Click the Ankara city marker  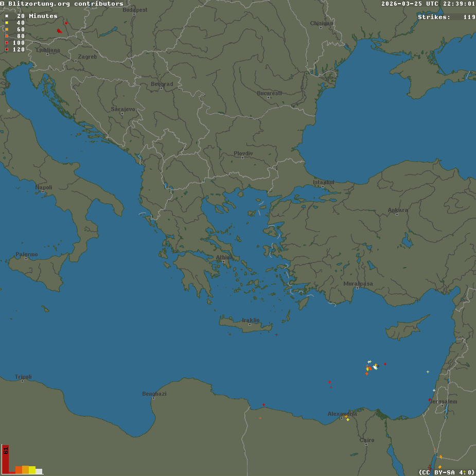tap(397, 214)
